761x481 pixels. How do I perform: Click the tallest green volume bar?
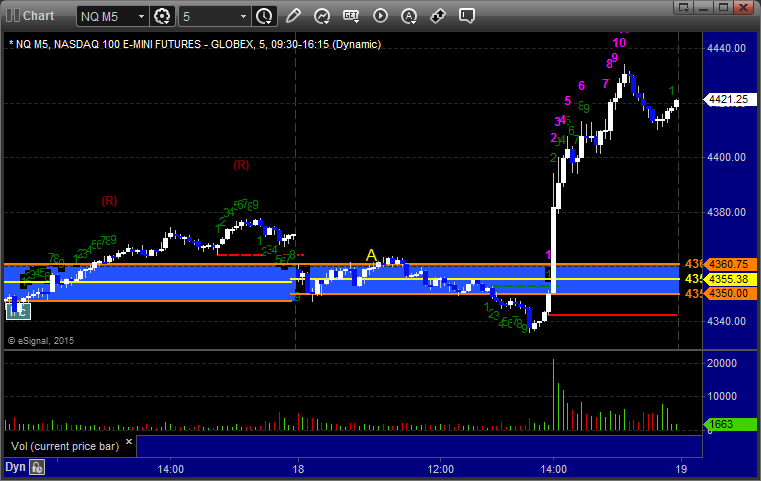(x=553, y=395)
